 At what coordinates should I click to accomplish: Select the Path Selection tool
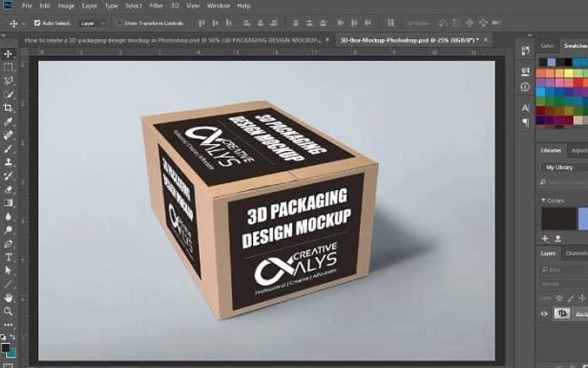click(x=8, y=271)
